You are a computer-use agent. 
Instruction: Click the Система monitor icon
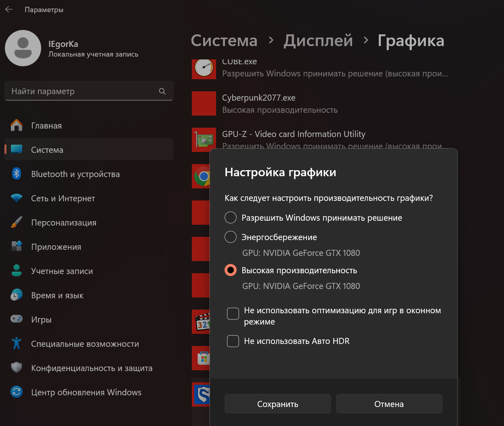[x=17, y=150]
